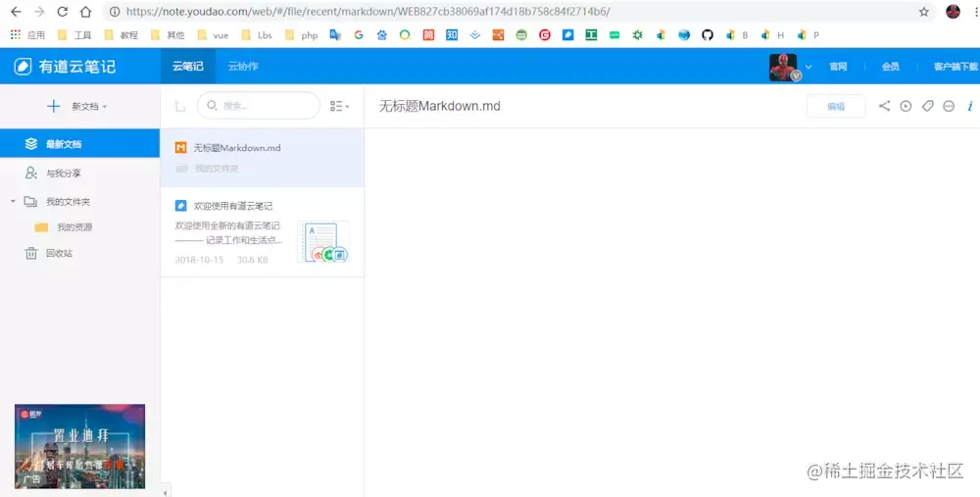Open the 欢迎使用有道云笔记 note
Image resolution: width=980 pixels, height=497 pixels.
262,231
